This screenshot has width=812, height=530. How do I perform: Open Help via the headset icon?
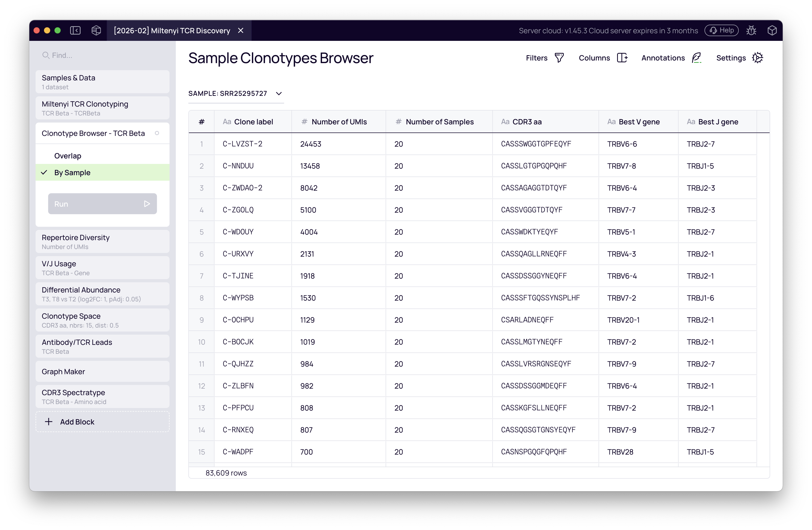point(721,30)
